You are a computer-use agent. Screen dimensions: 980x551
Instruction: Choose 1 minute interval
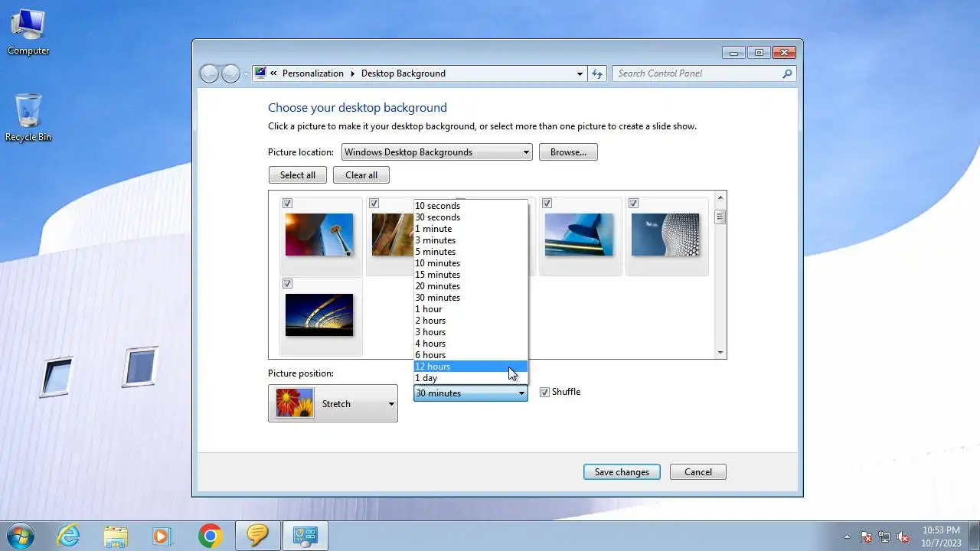(470, 229)
